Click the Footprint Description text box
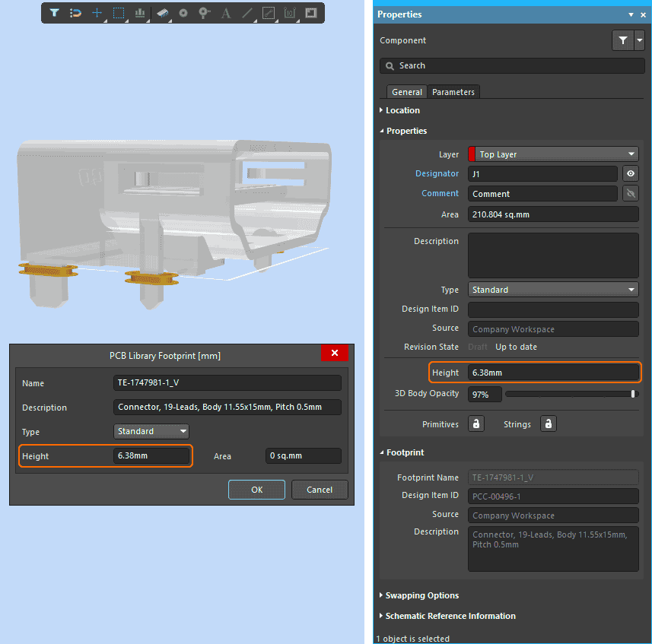The width and height of the screenshot is (652, 644). point(553,549)
